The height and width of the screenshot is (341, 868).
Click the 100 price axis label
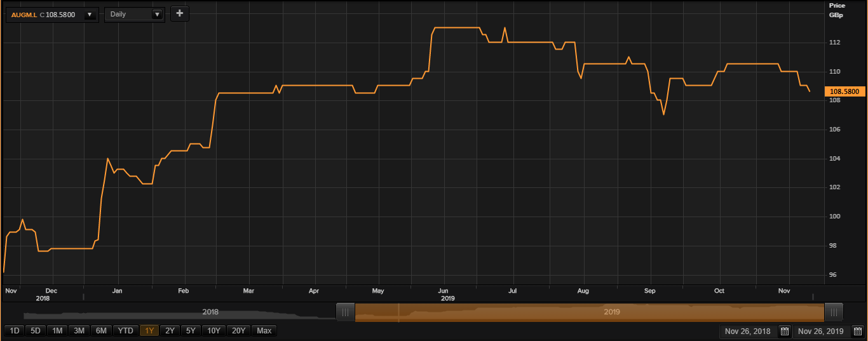[834, 217]
